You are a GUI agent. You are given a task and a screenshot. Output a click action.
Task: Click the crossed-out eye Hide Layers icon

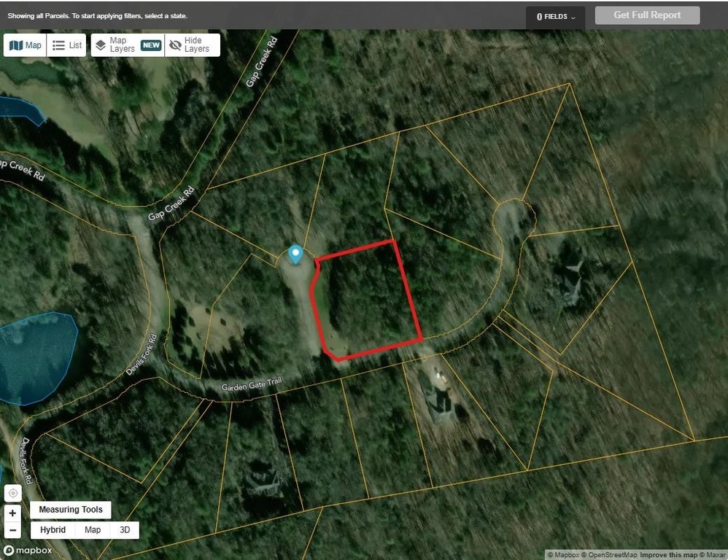[x=175, y=45]
